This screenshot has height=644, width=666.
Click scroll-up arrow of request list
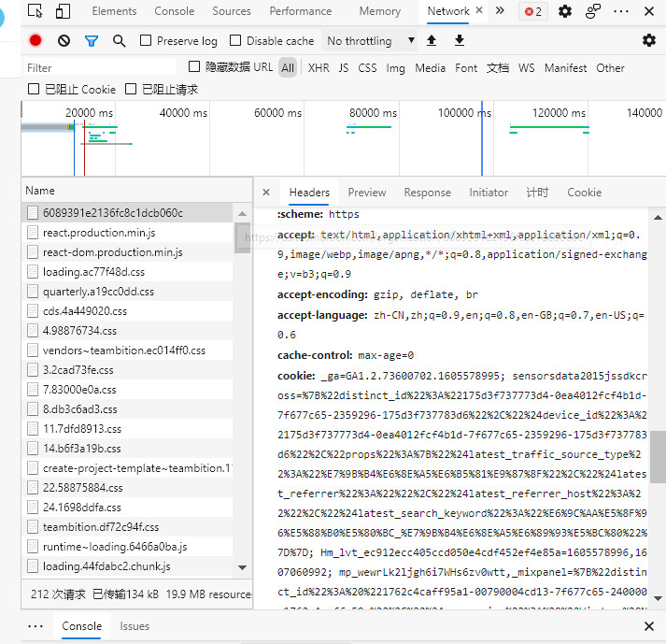242,213
